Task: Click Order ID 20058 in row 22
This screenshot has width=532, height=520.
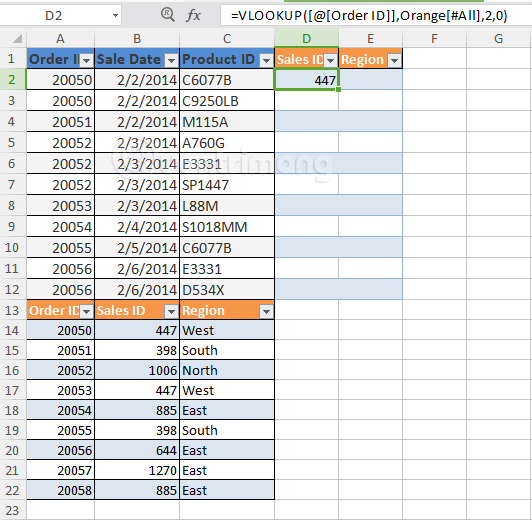Action: 60,490
